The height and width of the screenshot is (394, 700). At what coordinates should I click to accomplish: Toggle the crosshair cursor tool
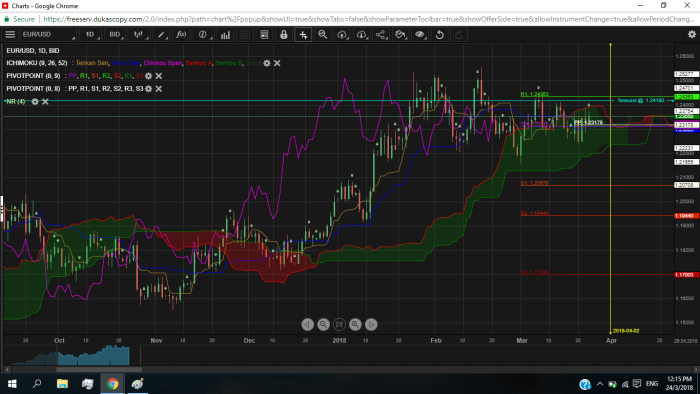[x=303, y=34]
